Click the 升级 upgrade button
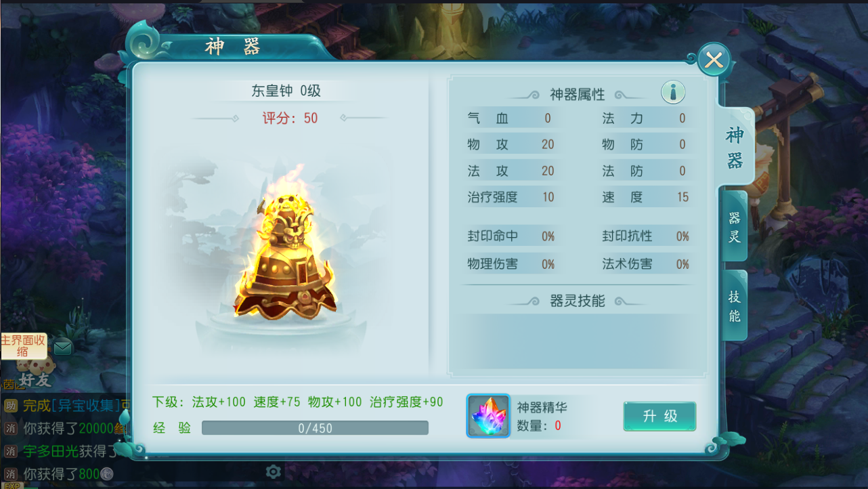868x489 pixels. [x=659, y=416]
